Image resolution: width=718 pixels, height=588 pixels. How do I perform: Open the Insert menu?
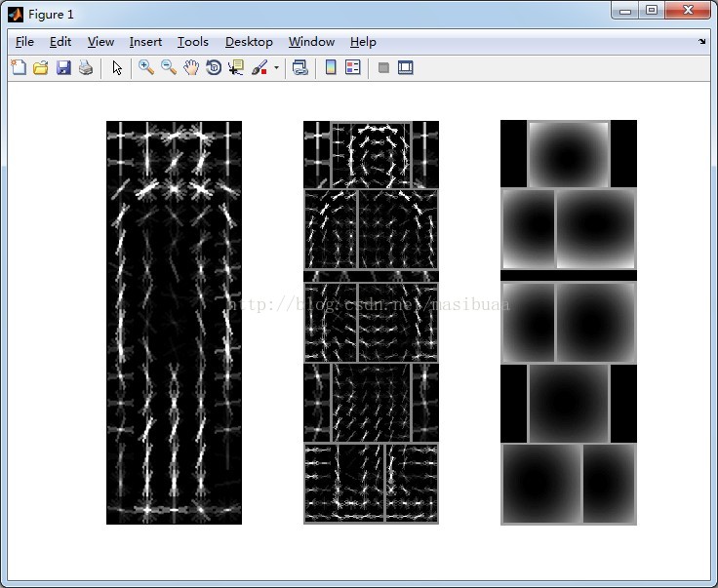145,42
